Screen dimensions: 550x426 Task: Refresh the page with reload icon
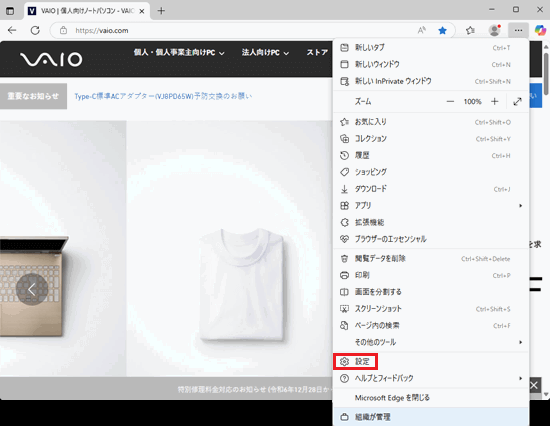(35, 31)
